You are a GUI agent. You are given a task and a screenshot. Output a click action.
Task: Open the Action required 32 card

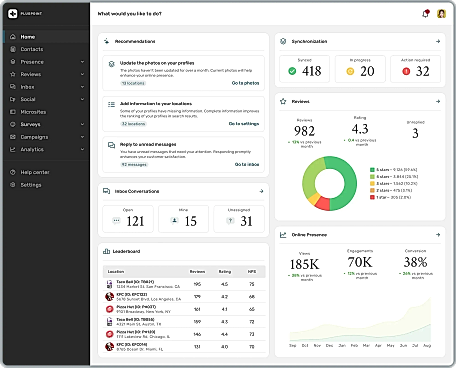415,69
